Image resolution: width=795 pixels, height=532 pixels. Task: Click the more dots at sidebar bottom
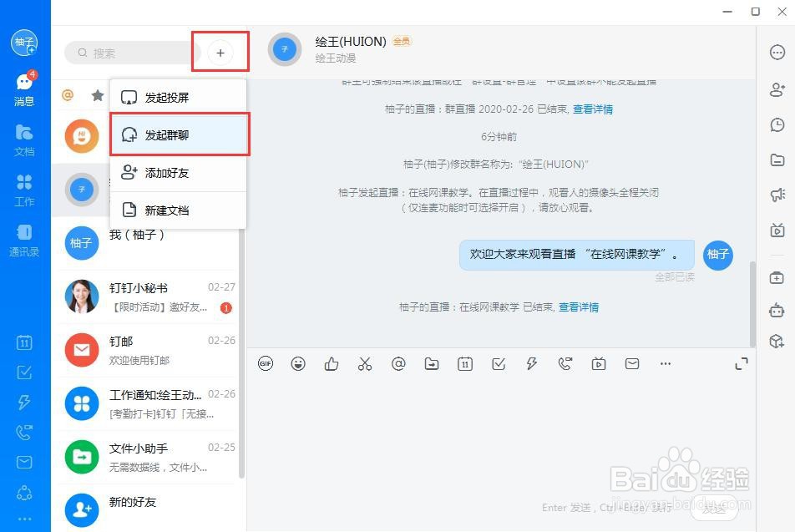[x=24, y=519]
